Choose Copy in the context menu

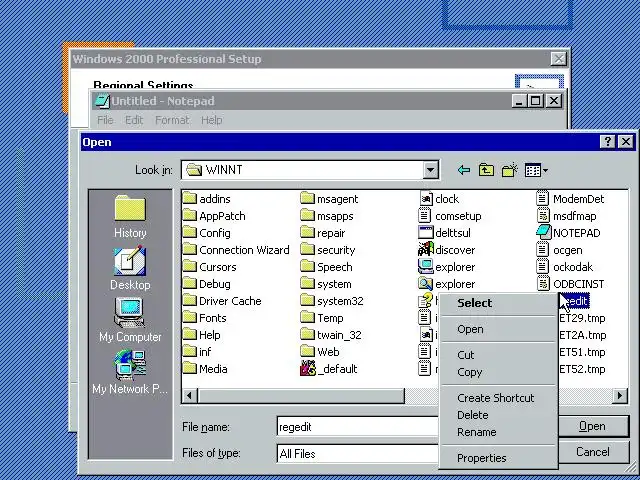point(498,372)
